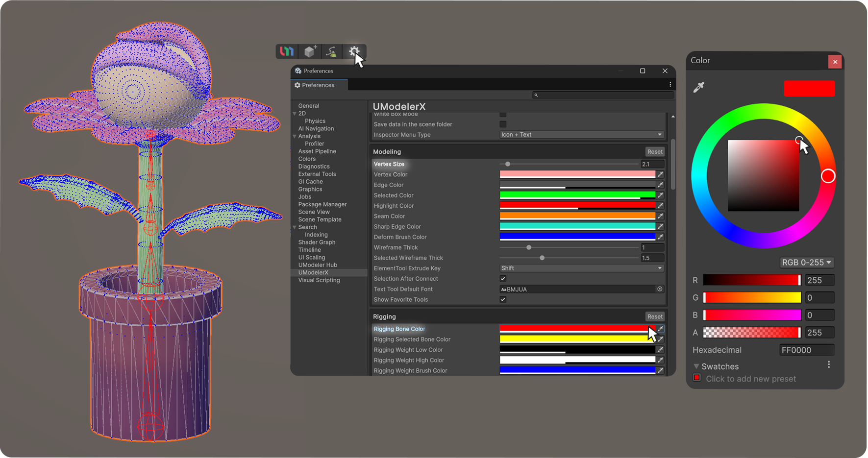Toggle Save data in the scene folder
The height and width of the screenshot is (458, 868).
[503, 124]
